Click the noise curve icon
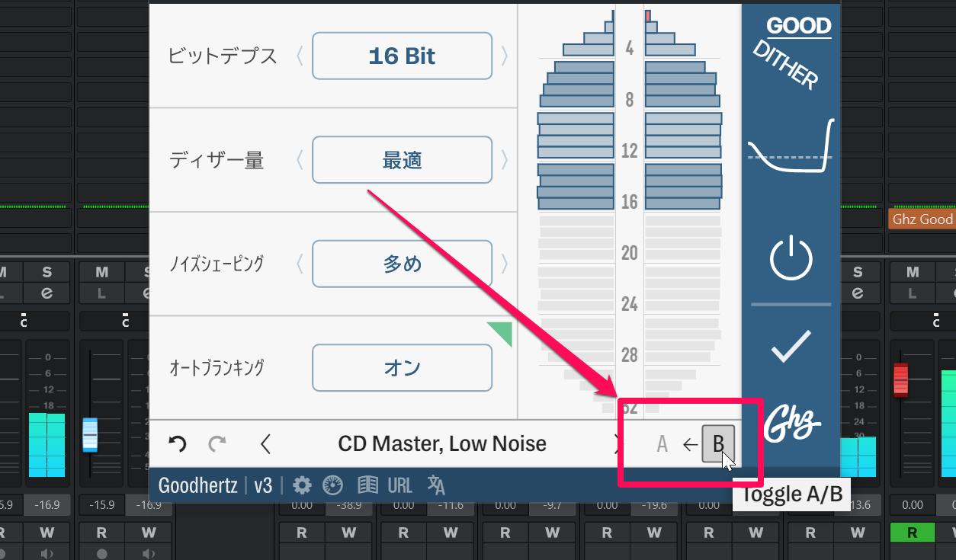956x560 pixels. 791,147
